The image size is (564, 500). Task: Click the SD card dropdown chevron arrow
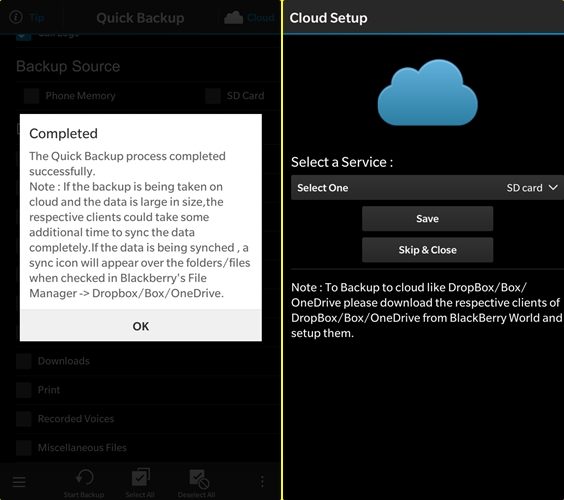[553, 187]
